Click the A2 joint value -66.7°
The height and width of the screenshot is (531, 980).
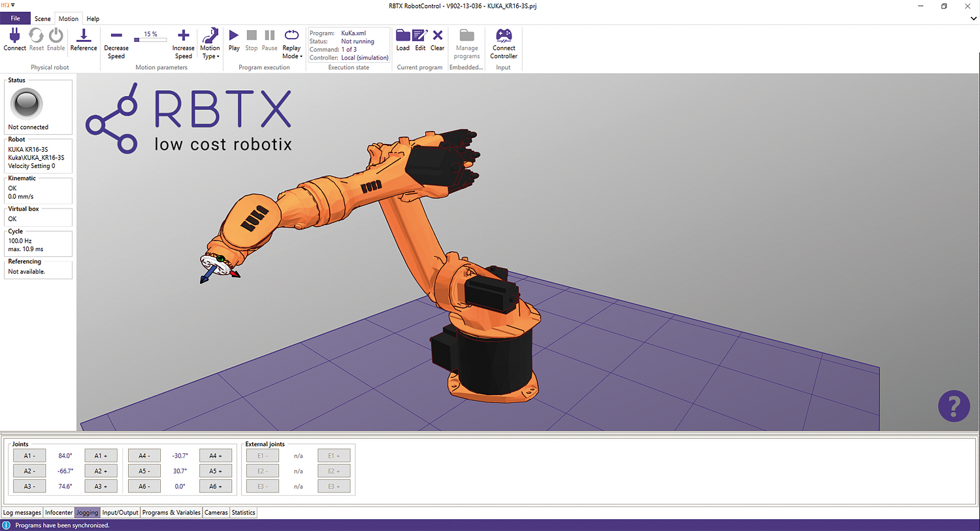click(65, 471)
